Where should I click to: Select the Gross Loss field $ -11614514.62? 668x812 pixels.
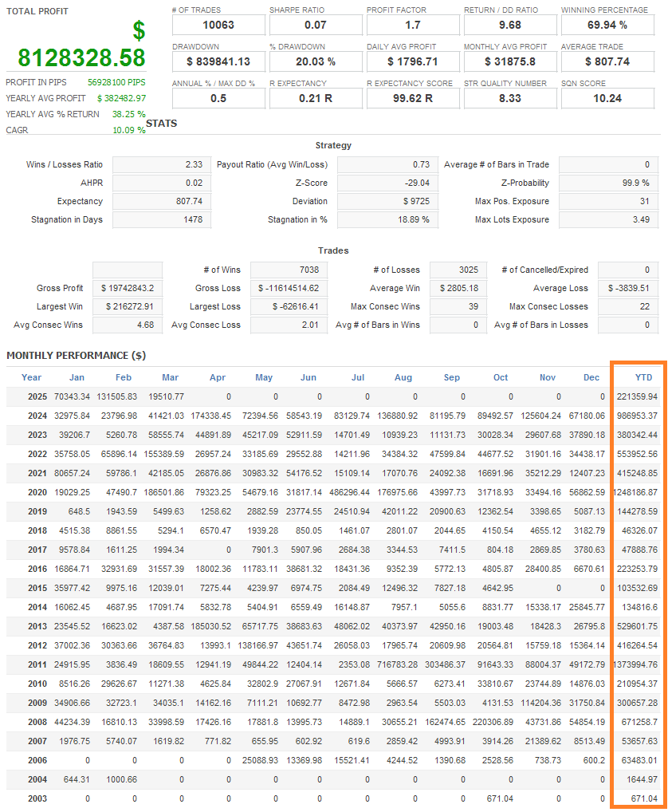pos(289,289)
